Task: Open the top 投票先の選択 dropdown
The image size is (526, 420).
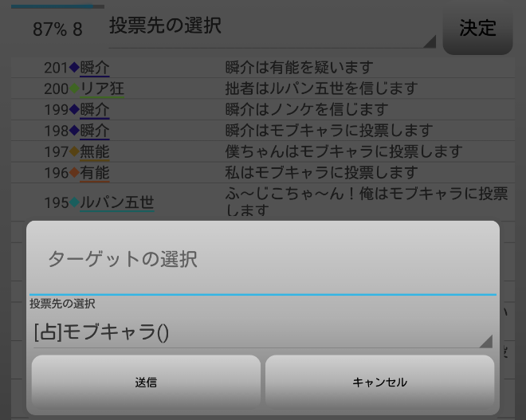Action: click(271, 27)
